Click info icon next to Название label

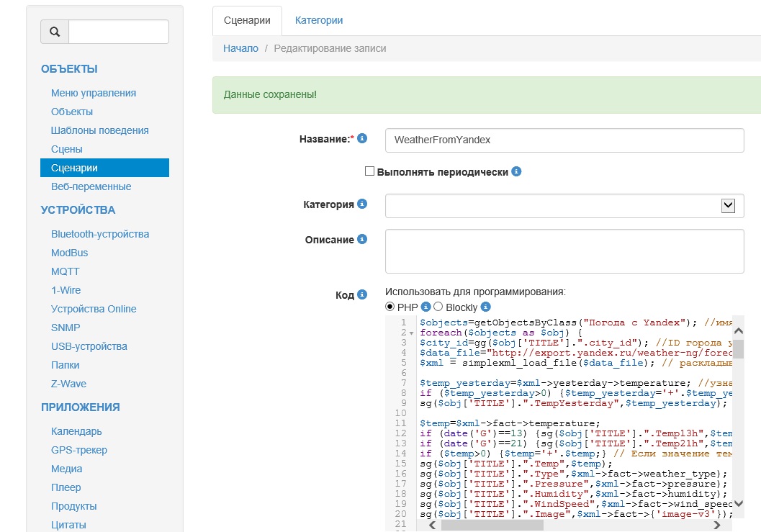point(362,138)
